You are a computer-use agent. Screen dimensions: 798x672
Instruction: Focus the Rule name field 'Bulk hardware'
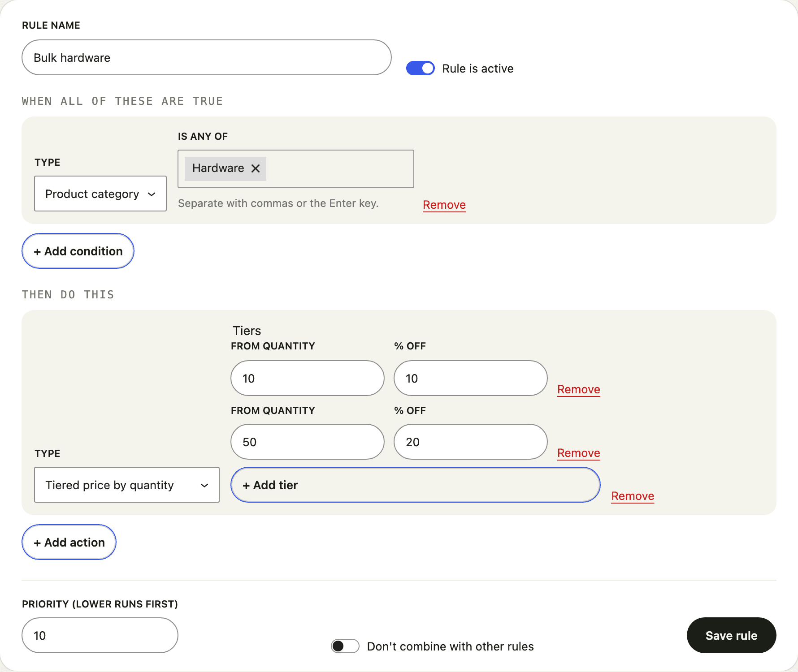coord(207,57)
